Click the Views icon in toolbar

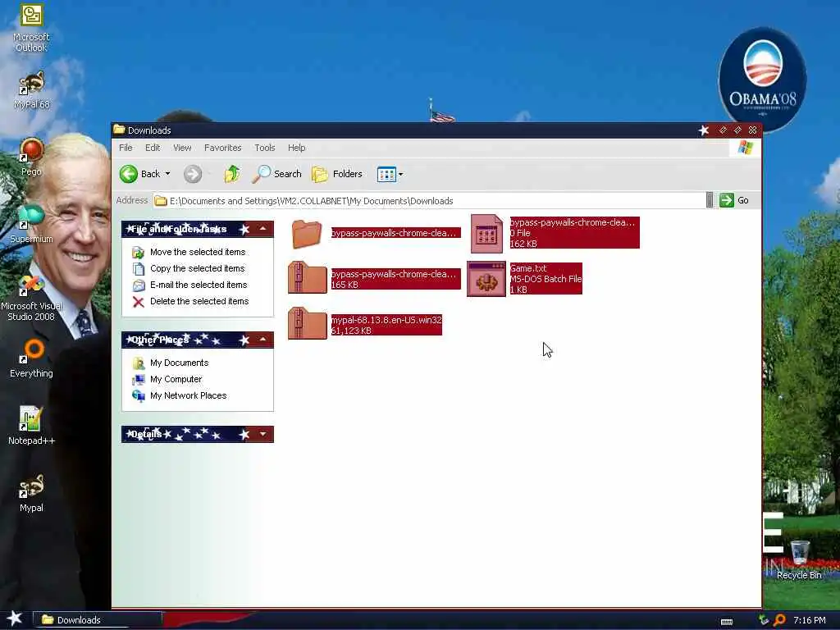point(386,174)
